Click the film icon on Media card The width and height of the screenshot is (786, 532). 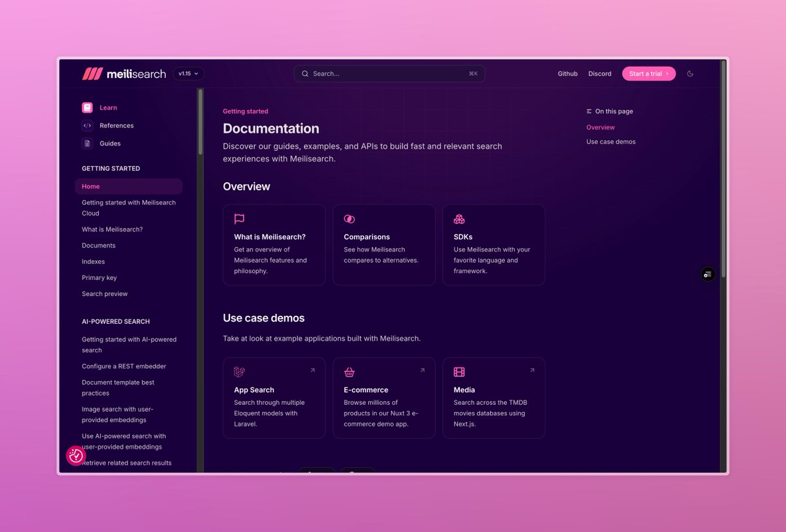pos(459,372)
